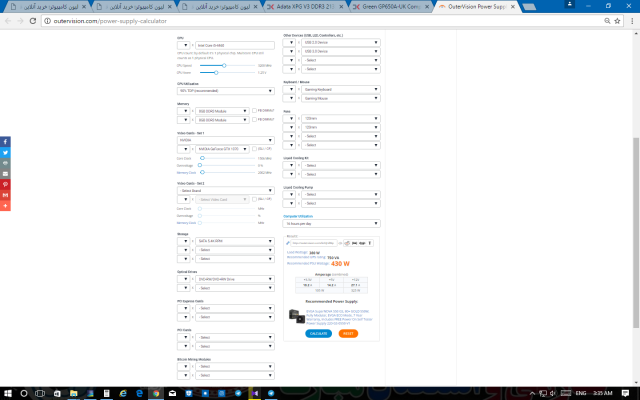Open the Mail app from taskbar

tap(172, 393)
